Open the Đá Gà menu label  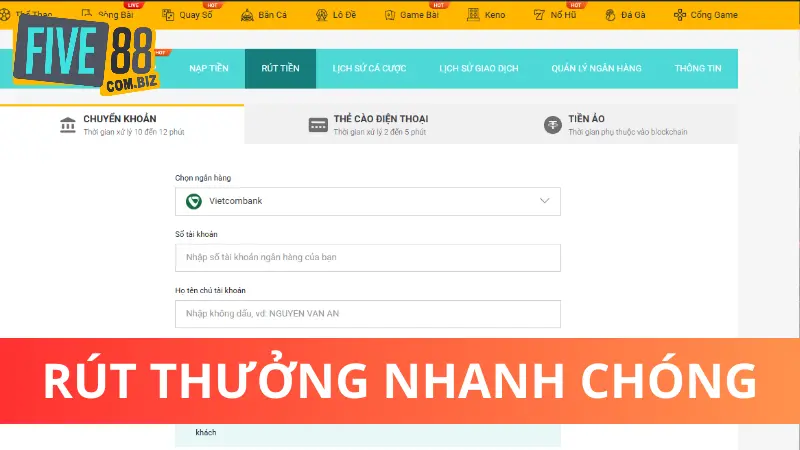(x=633, y=15)
